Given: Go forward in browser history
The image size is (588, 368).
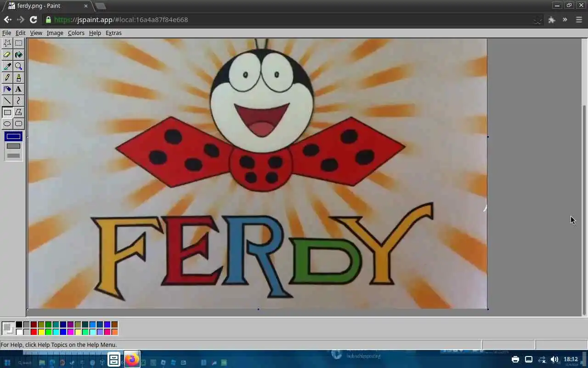Looking at the screenshot, I should coord(20,20).
